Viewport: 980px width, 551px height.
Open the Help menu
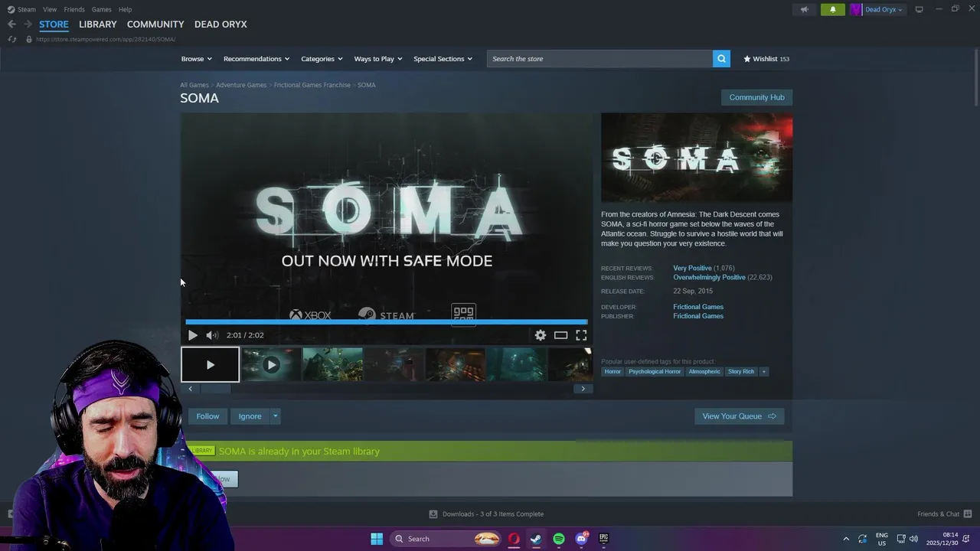[x=125, y=9]
